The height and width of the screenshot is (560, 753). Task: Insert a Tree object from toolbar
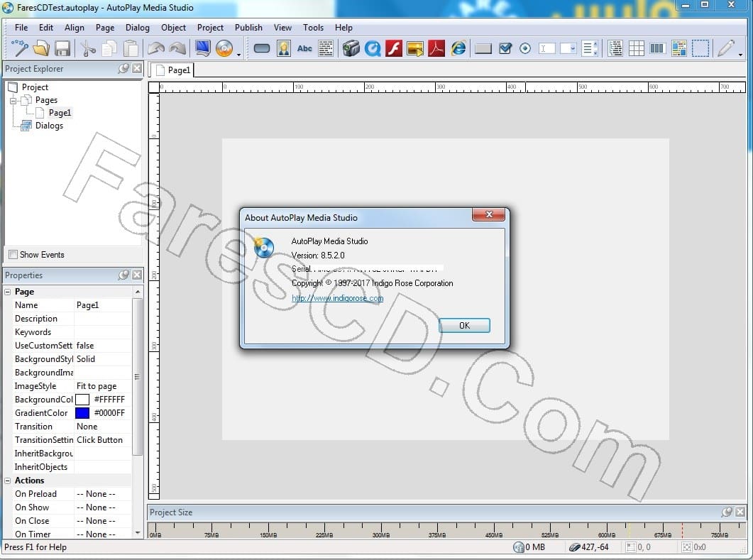click(x=615, y=48)
